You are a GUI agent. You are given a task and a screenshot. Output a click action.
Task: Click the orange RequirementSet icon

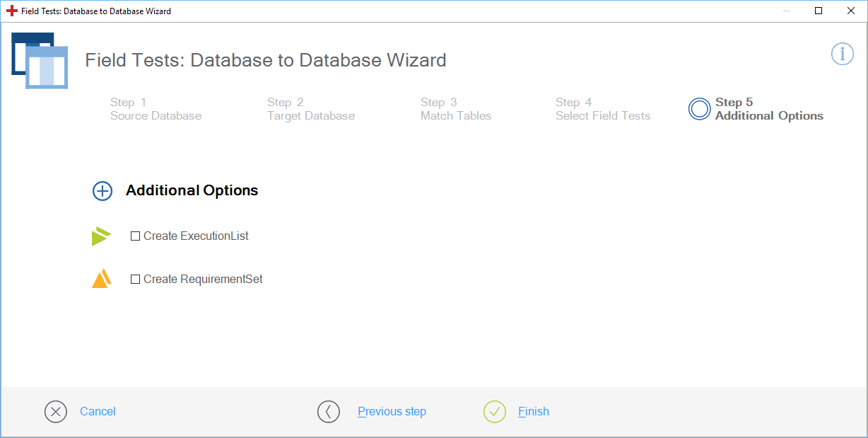click(x=102, y=279)
